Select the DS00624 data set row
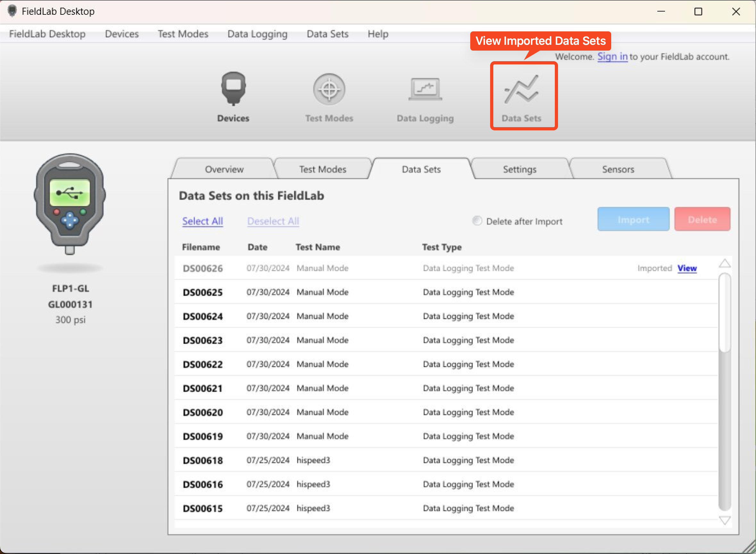 point(446,316)
